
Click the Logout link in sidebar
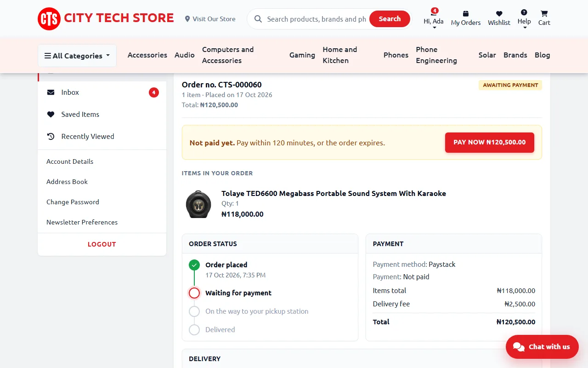coord(102,244)
